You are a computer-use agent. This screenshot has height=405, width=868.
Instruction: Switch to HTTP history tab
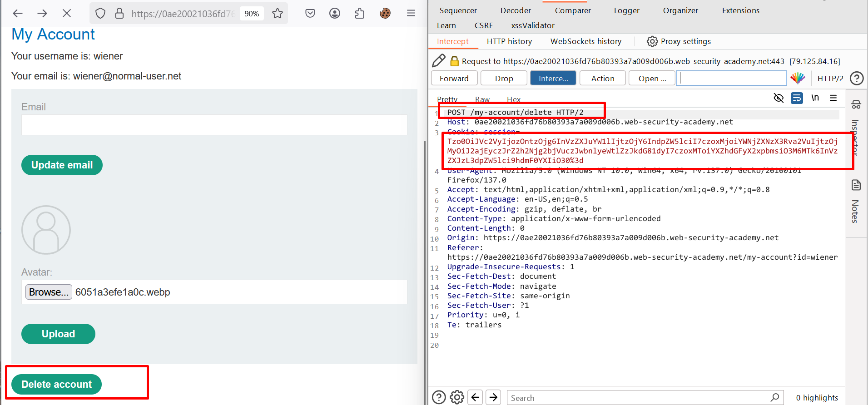pos(509,41)
